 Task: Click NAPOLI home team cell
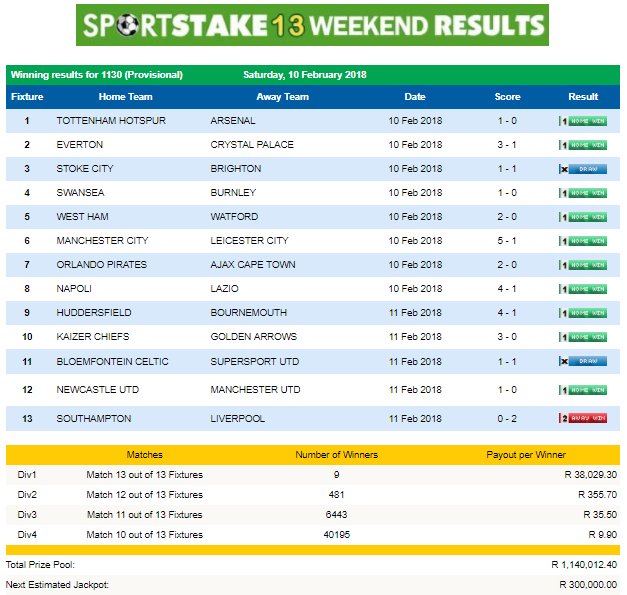point(74,289)
